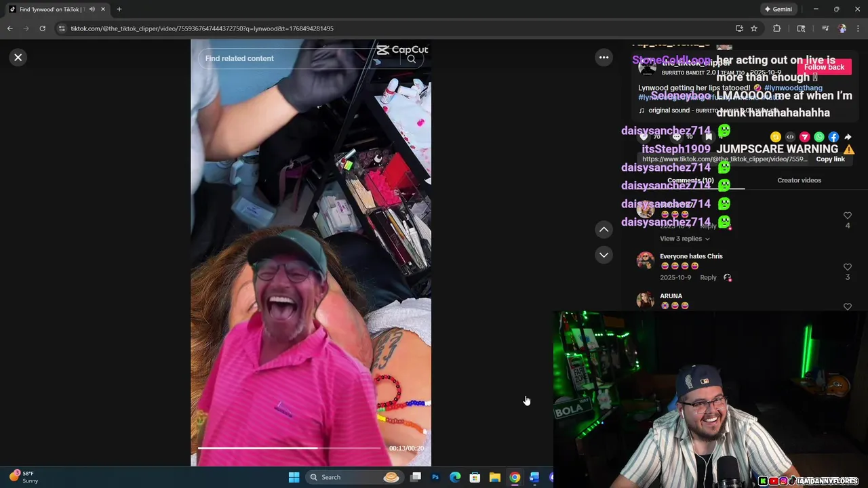Close the TikTok video viewer

(18, 58)
